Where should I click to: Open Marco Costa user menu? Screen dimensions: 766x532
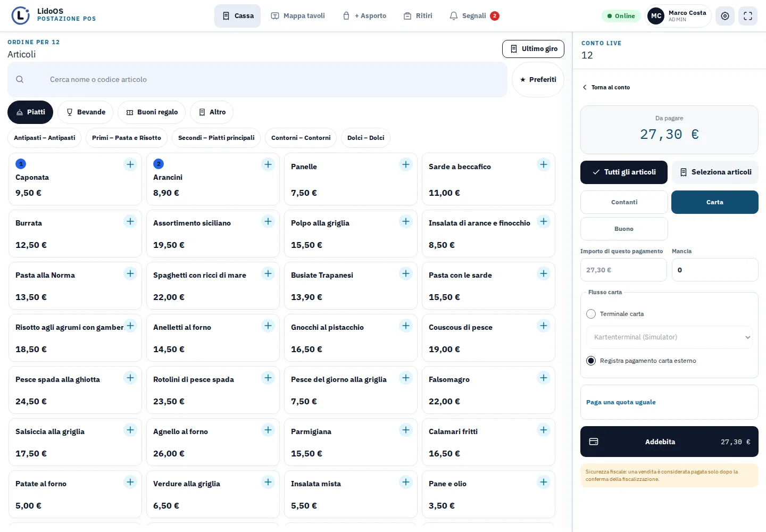coord(678,16)
